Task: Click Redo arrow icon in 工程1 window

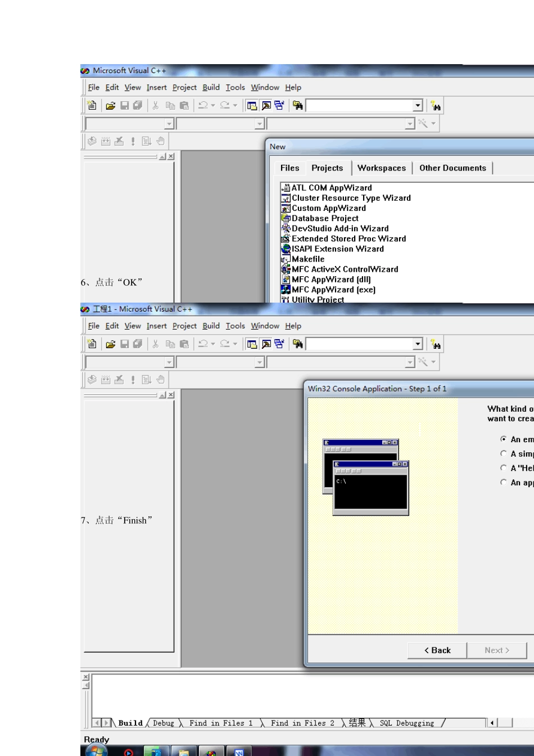Action: pos(225,344)
